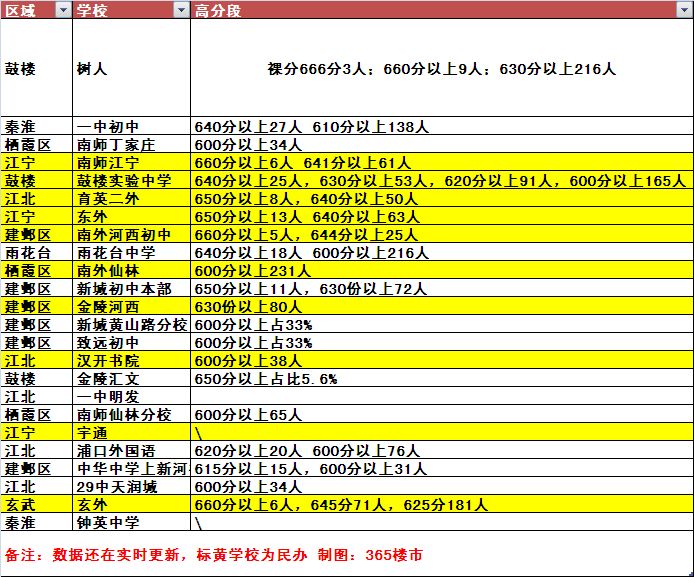Image resolution: width=694 pixels, height=577 pixels.
Task: Open the 高分段 column filter dropdown
Action: (684, 10)
